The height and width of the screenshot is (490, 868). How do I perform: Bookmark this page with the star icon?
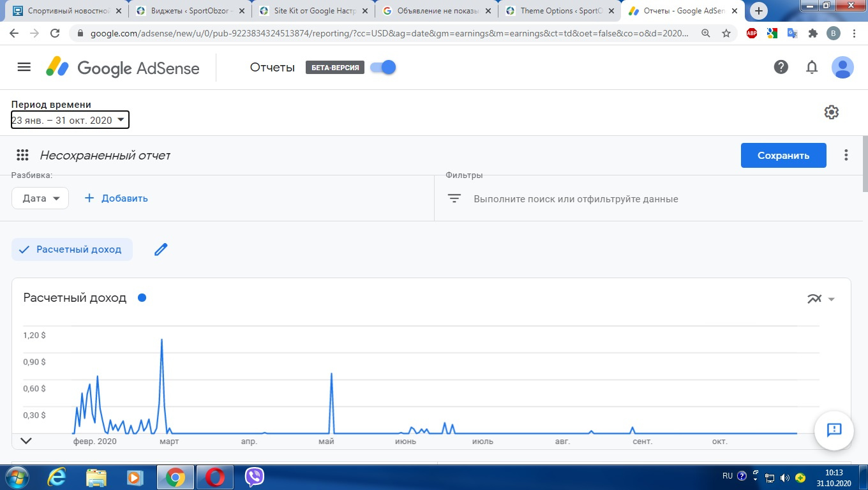coord(726,34)
